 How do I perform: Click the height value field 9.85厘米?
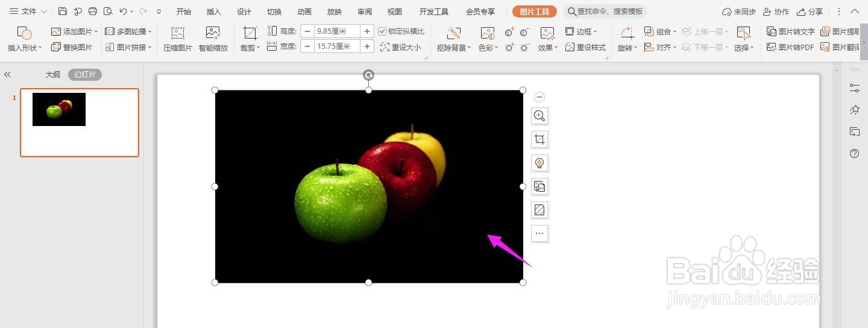tap(337, 31)
